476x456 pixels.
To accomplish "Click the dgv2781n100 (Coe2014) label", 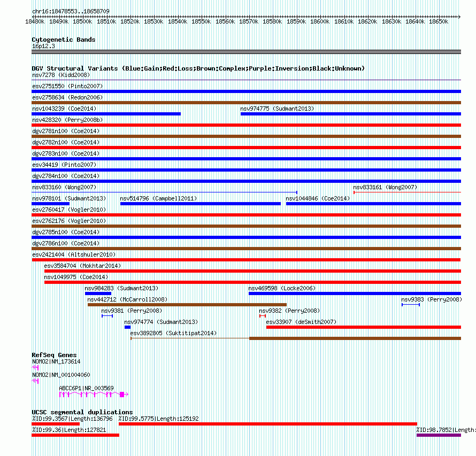I will pos(66,131).
